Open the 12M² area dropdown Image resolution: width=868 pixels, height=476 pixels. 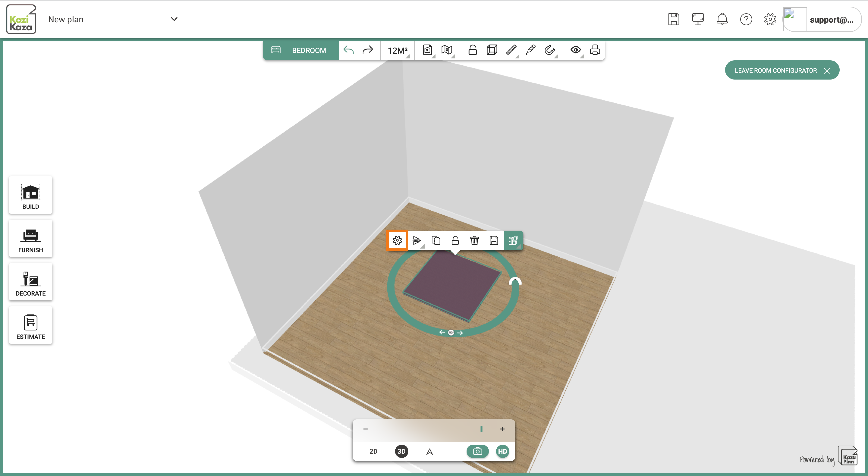[x=398, y=50]
